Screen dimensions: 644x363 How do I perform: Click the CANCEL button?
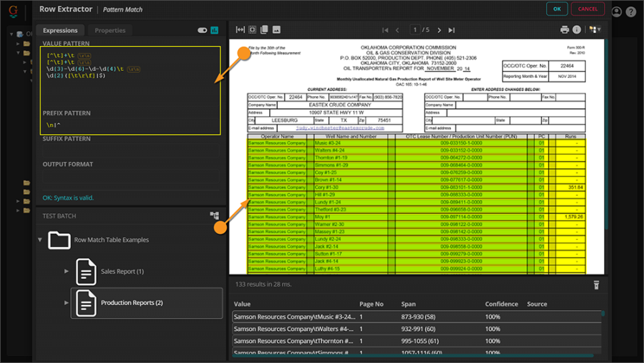click(587, 9)
